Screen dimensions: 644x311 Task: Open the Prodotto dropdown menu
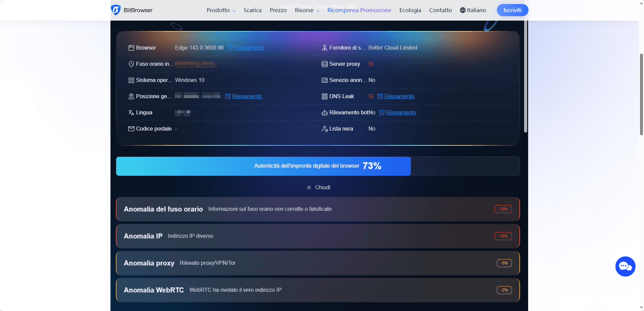(x=218, y=10)
